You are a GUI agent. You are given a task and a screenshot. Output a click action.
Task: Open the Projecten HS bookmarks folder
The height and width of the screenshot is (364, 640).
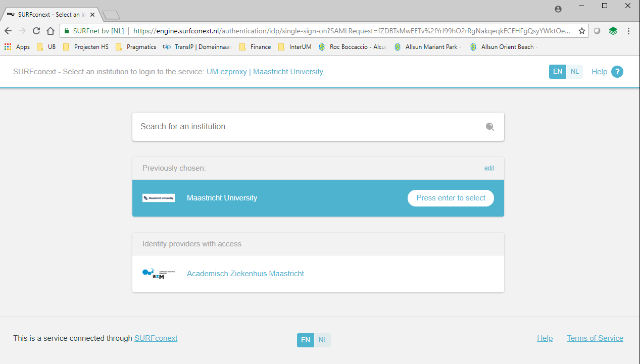85,47
